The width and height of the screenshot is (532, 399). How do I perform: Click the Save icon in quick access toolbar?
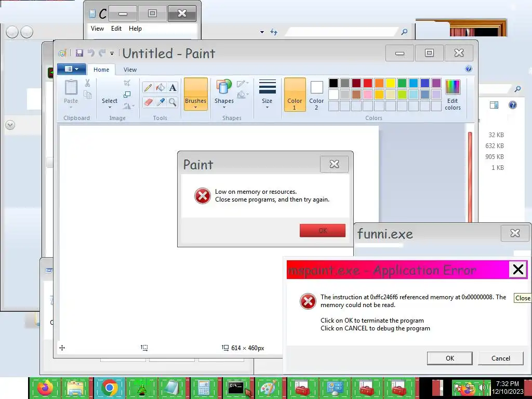point(79,53)
